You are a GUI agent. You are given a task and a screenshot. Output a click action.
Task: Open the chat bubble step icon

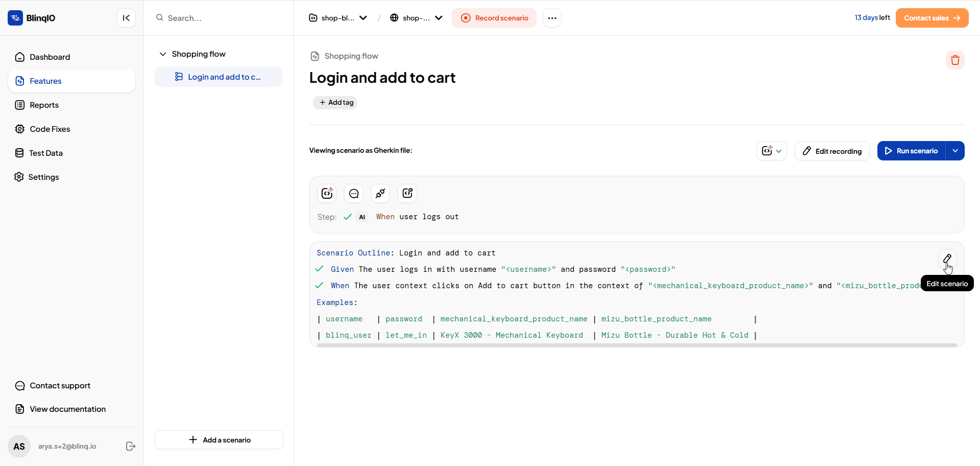(x=354, y=193)
